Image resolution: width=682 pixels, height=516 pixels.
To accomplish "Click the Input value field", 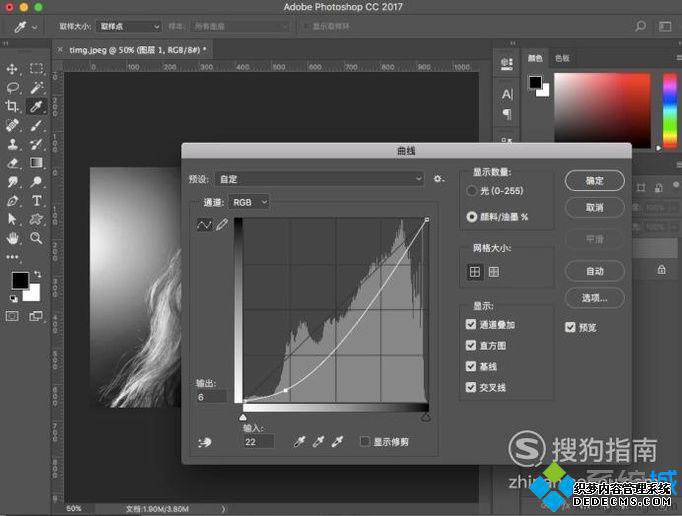I will [x=258, y=442].
